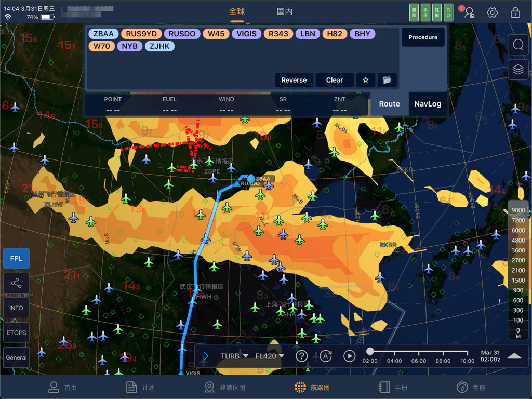The image size is (532, 399).
Task: Click the connections icon below FPL
Action: point(16,283)
